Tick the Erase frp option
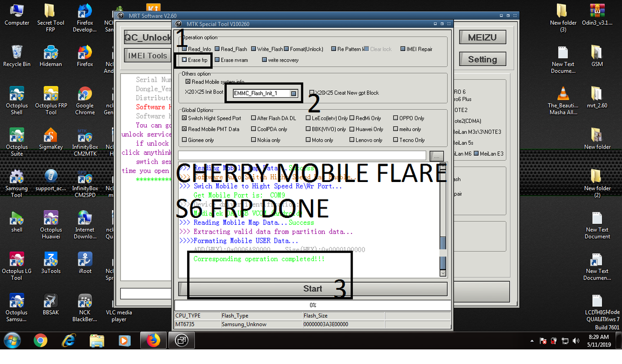Viewport: 622px width, 364px height. click(x=194, y=60)
